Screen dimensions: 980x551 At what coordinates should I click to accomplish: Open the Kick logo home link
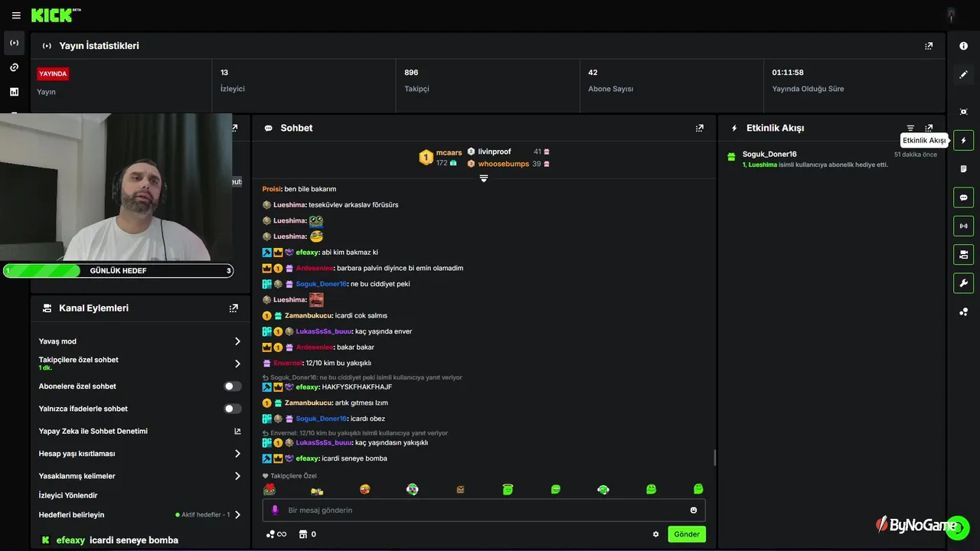(55, 15)
